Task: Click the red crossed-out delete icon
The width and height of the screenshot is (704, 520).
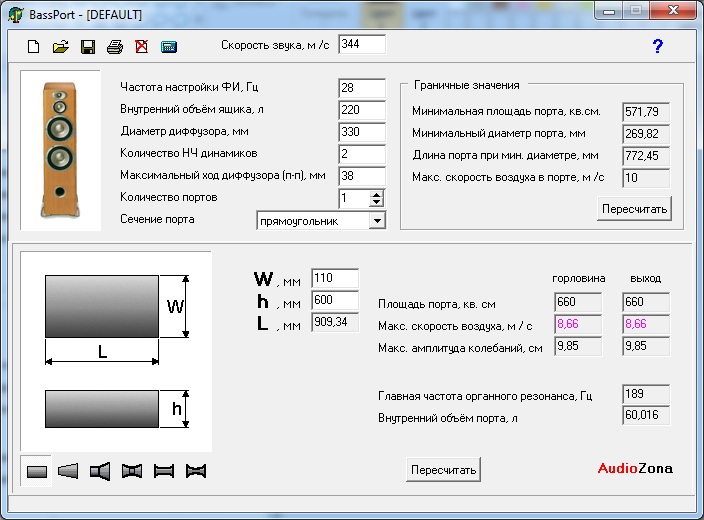Action: 142,46
